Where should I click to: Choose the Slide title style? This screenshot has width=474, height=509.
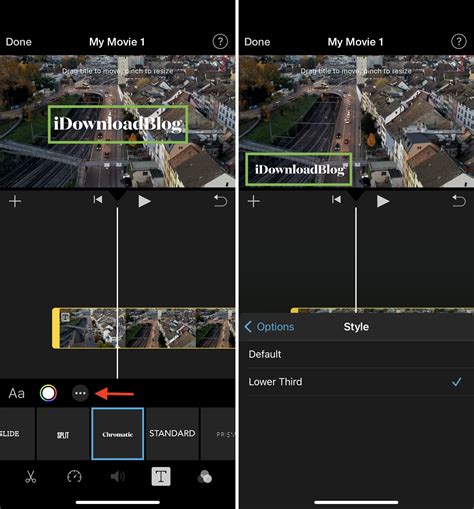[17, 434]
